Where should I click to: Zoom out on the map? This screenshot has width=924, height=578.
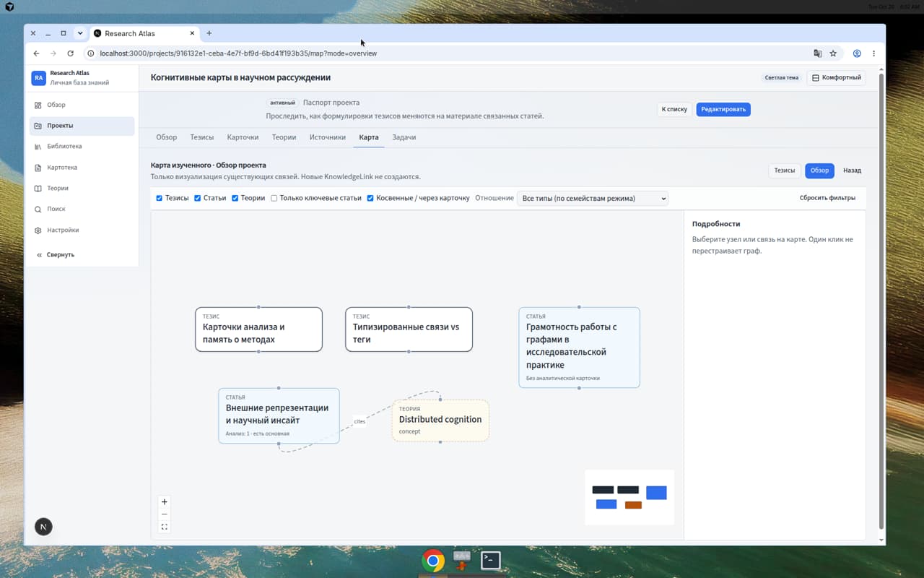click(165, 514)
